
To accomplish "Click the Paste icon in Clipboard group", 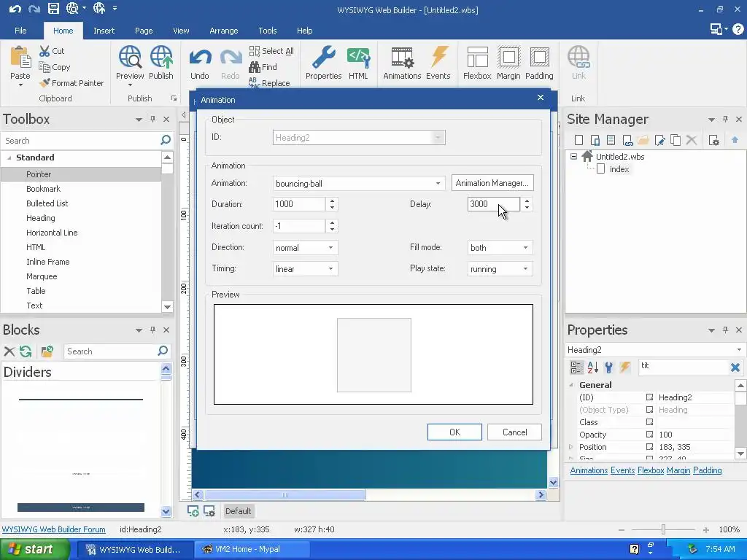I will click(20, 58).
